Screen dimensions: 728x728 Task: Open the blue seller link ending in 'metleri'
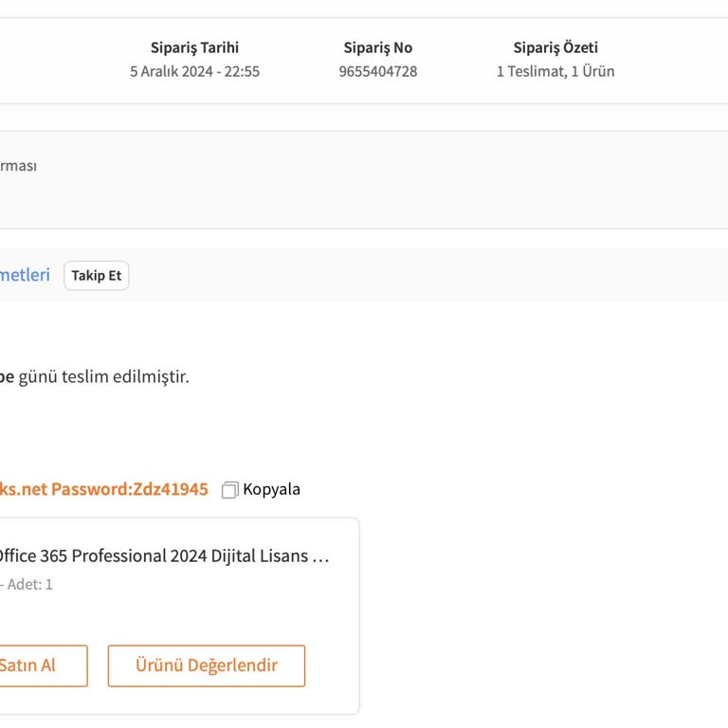pyautogui.click(x=25, y=275)
